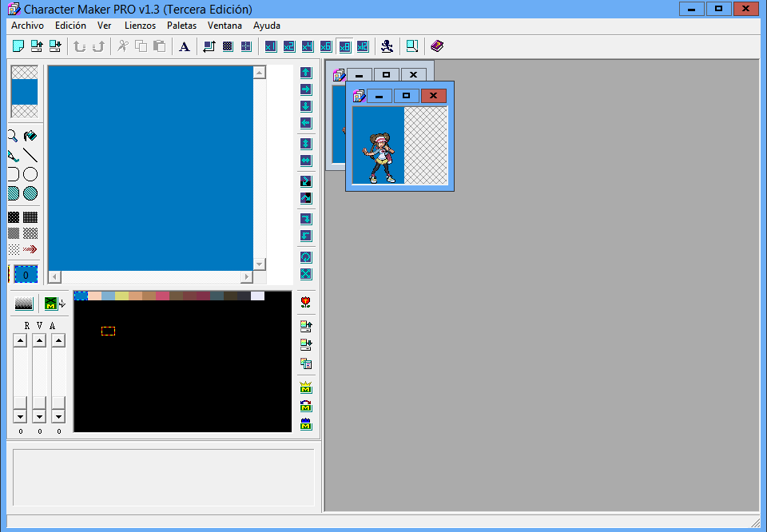This screenshot has height=532, width=767.
Task: Pick the straight line drawing tool
Action: click(x=30, y=155)
